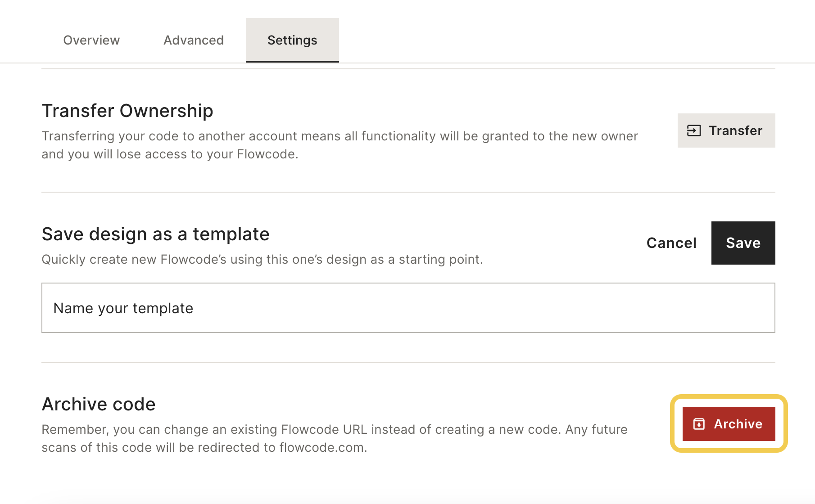Click the flowcode.com text in archive description
815x504 pixels.
coord(322,448)
